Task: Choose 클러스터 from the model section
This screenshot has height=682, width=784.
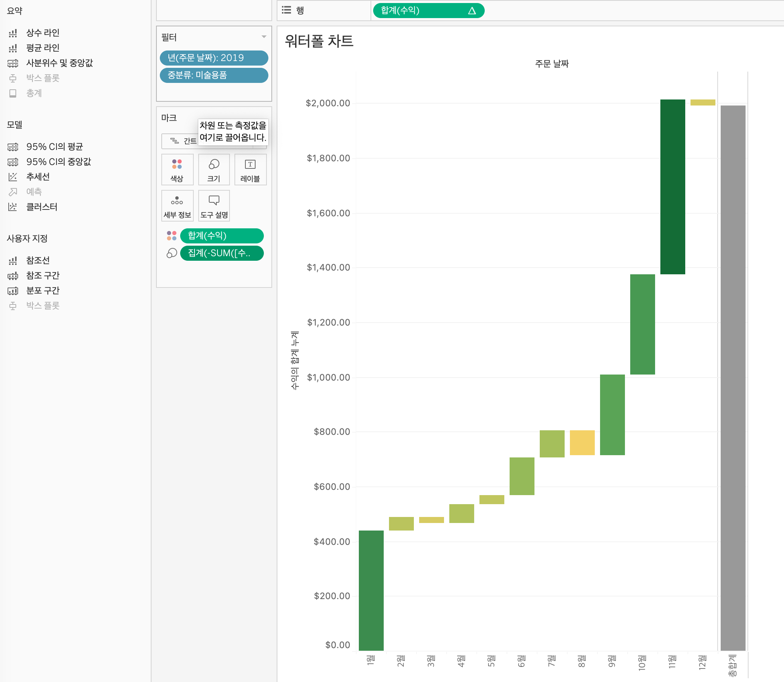Action: [41, 206]
